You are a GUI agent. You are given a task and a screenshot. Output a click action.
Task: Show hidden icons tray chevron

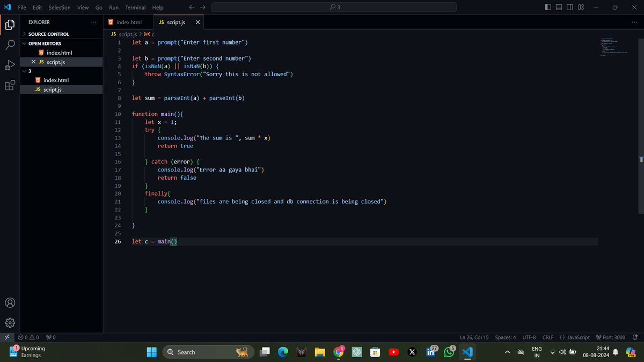[507, 352]
